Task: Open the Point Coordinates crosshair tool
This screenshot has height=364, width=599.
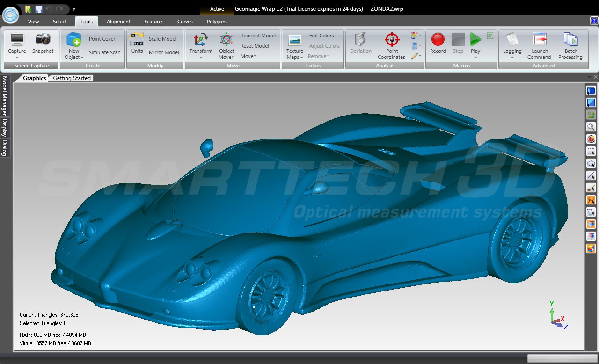Action: (392, 46)
